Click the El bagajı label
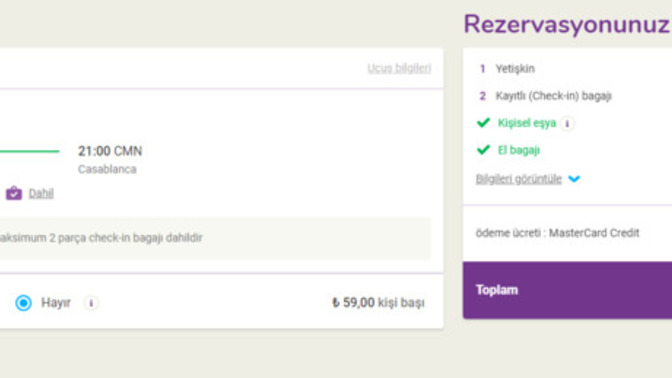This screenshot has width=672, height=378. click(x=519, y=150)
